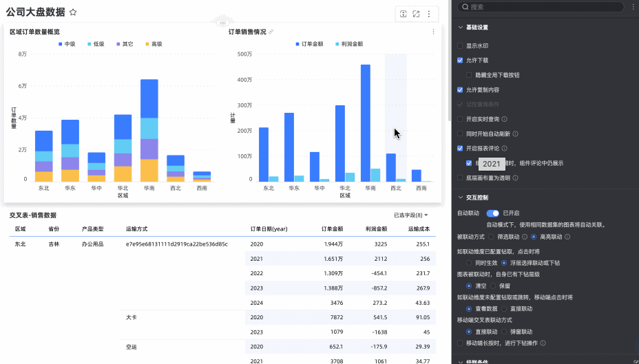Click info icon after 移动端长按时，进行下钻操作
Screen dimensions: 639x364
[x=543, y=343]
